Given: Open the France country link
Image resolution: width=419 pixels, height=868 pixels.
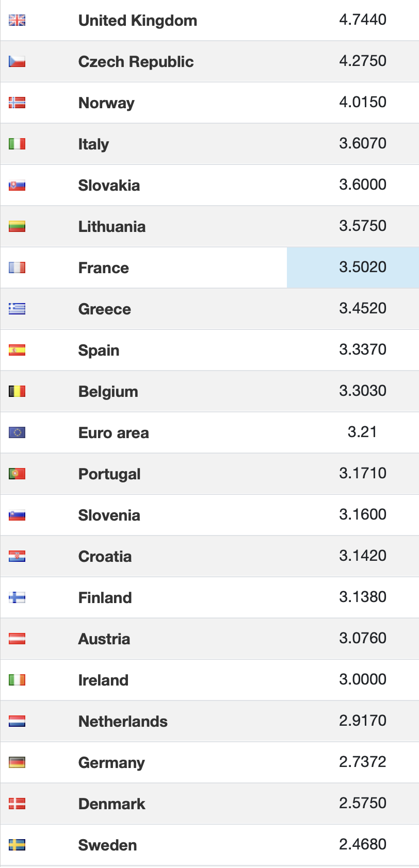Looking at the screenshot, I should tap(103, 268).
